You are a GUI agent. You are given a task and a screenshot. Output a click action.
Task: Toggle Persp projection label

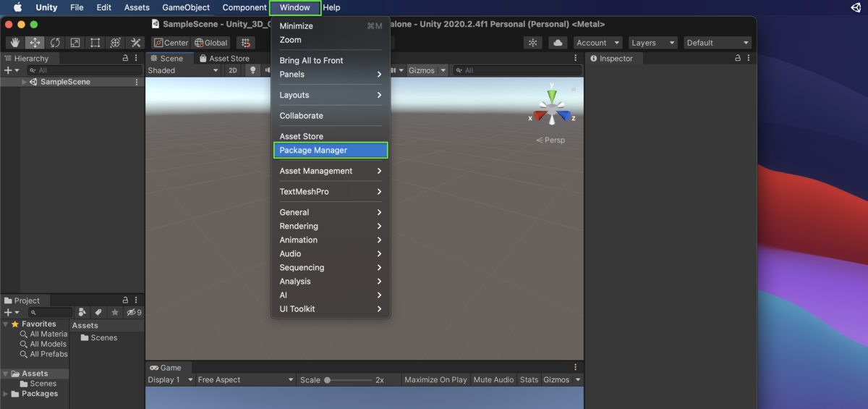[x=550, y=140]
